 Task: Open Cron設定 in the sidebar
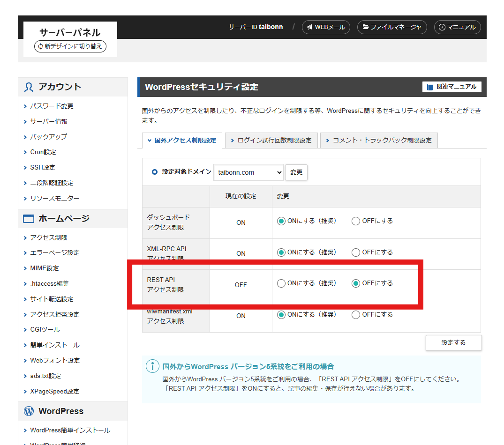pyautogui.click(x=43, y=152)
